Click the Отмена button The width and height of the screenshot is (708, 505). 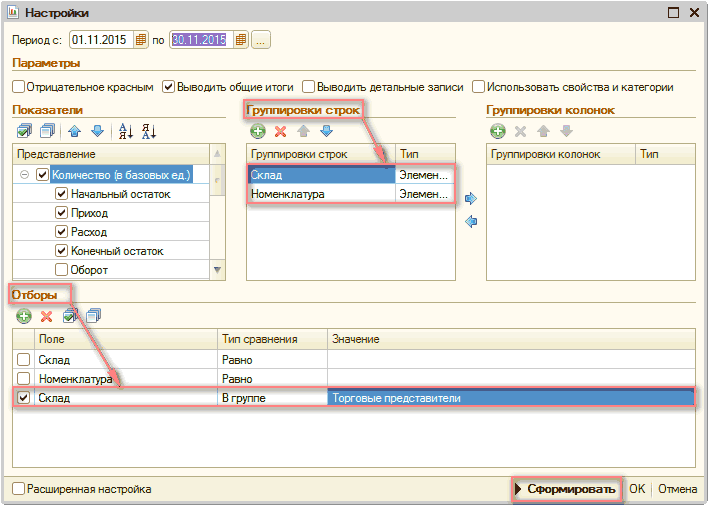point(677,489)
